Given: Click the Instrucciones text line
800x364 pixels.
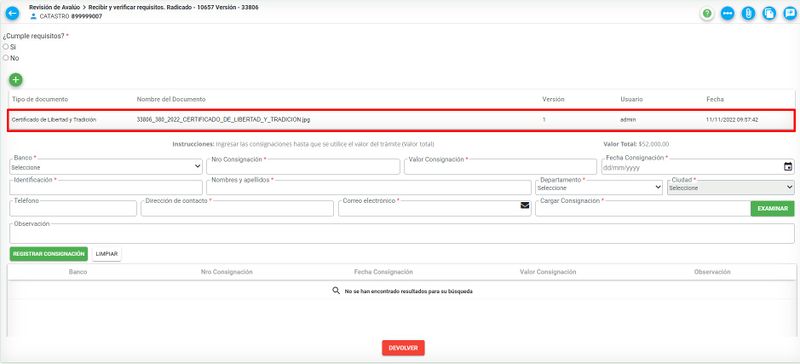Looking at the screenshot, I should [x=304, y=144].
